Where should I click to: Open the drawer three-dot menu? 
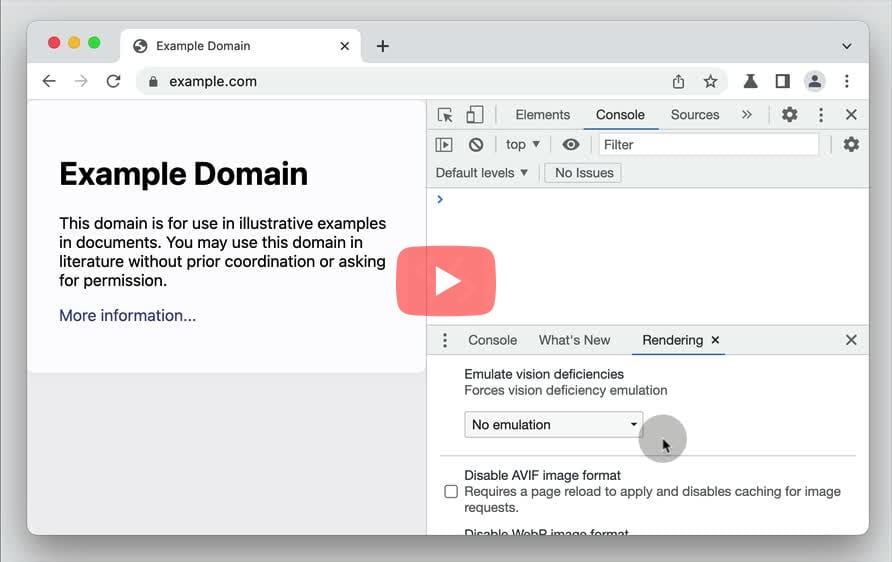click(x=445, y=340)
